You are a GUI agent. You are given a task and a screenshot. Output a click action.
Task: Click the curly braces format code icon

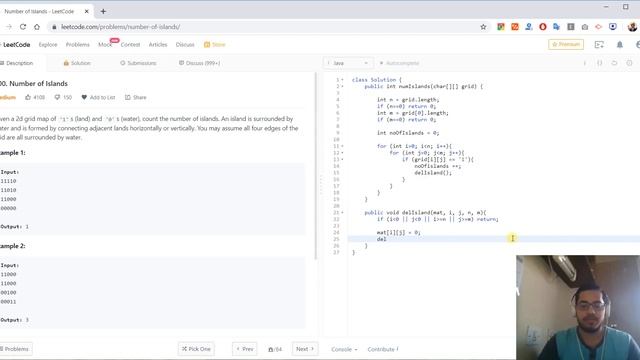point(599,63)
